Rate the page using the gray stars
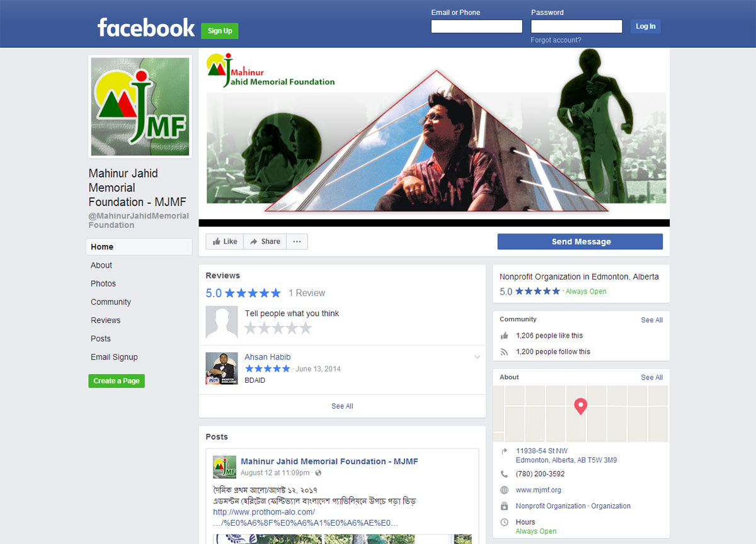This screenshot has height=544, width=756. (x=278, y=328)
